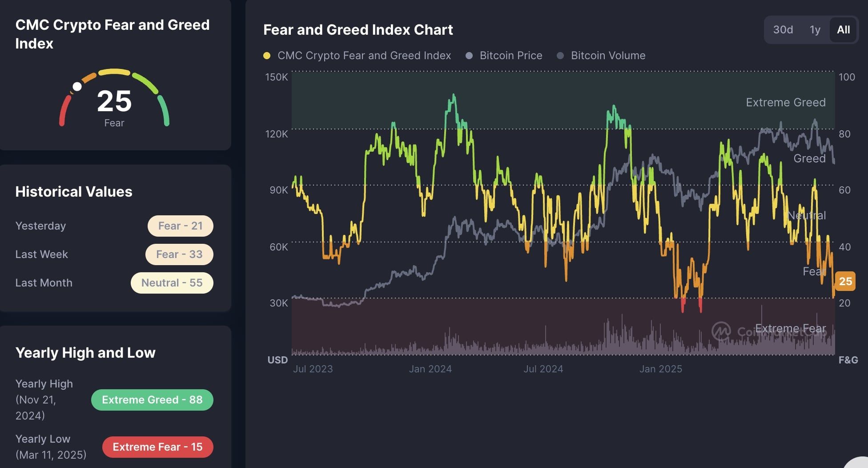Click the white gauge needle indicator

[x=77, y=86]
